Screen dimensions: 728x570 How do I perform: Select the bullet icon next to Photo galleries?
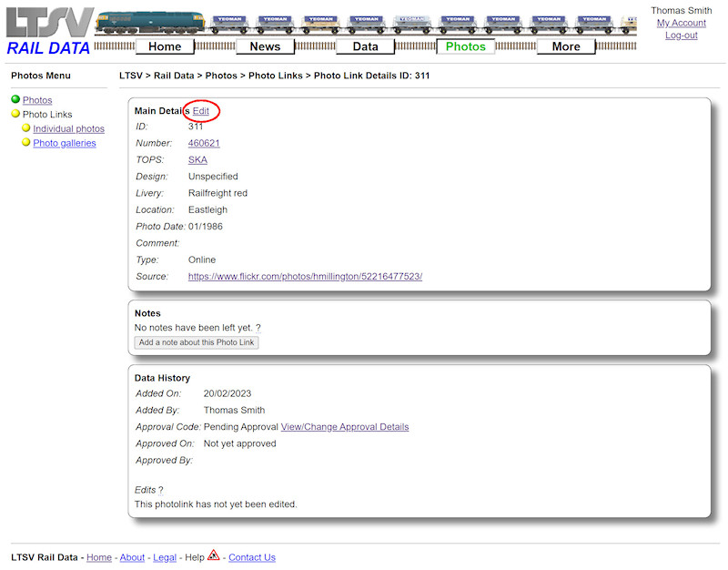(x=25, y=142)
